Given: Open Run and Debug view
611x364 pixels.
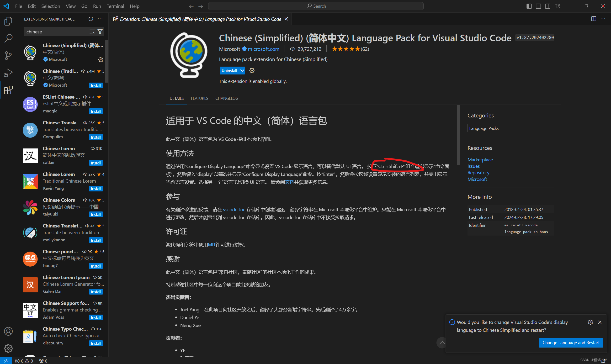Looking at the screenshot, I should coord(8,73).
